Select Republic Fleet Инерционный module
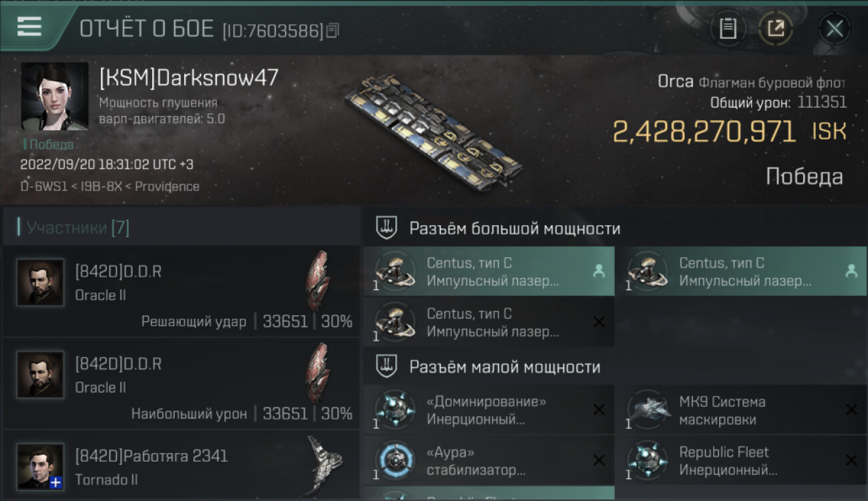The width and height of the screenshot is (868, 501). pyautogui.click(x=741, y=460)
